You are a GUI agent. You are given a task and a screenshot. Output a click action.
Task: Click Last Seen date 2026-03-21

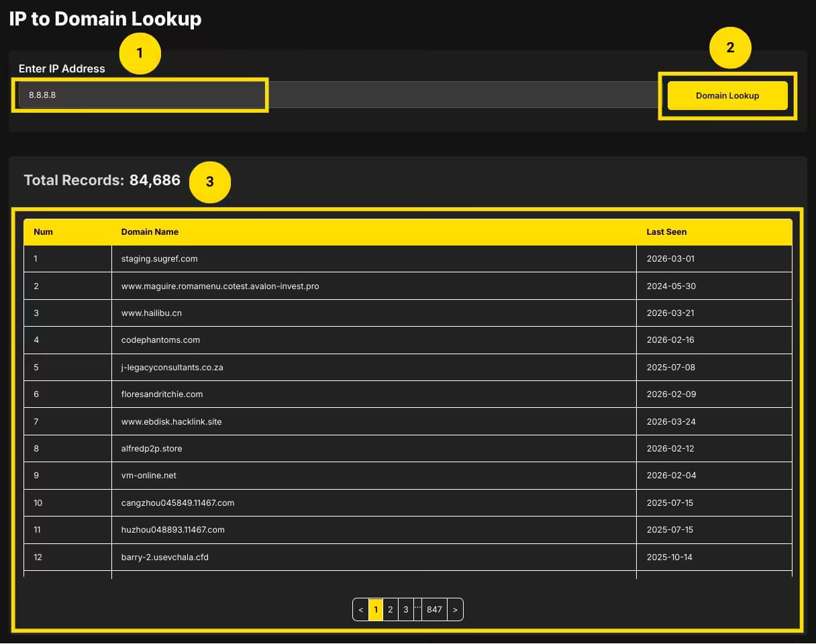click(x=670, y=313)
